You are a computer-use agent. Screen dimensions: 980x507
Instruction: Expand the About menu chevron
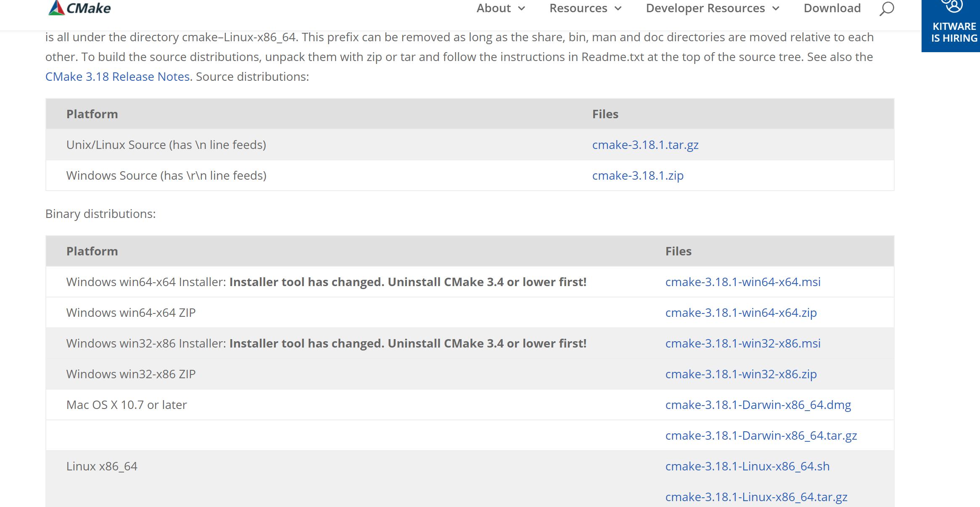point(522,8)
